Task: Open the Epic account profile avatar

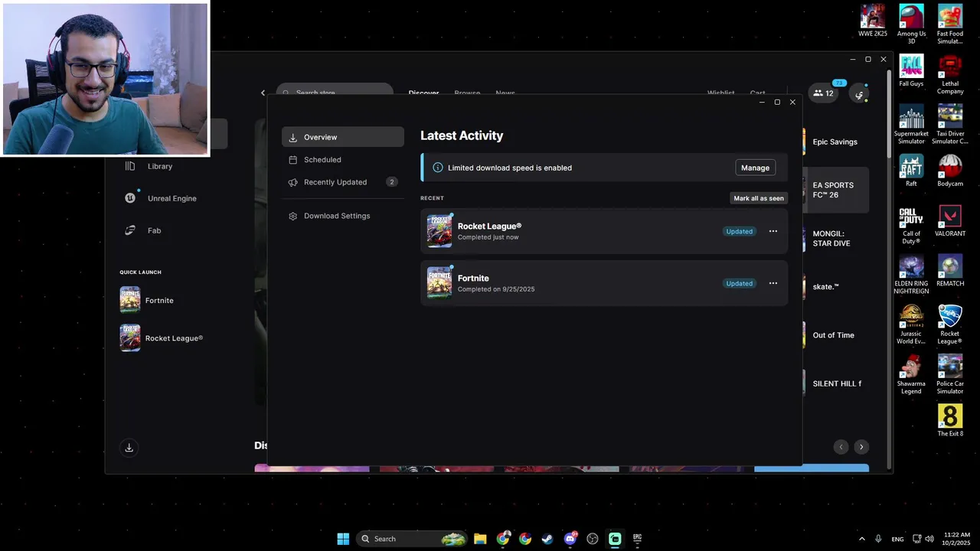Action: [860, 94]
